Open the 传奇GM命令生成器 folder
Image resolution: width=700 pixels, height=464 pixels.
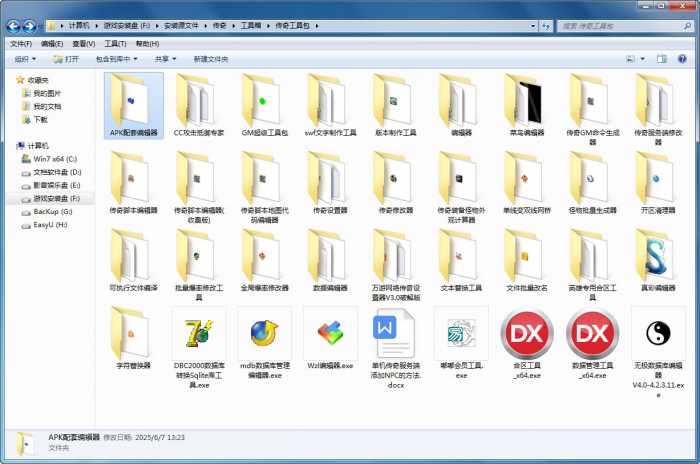(x=592, y=110)
